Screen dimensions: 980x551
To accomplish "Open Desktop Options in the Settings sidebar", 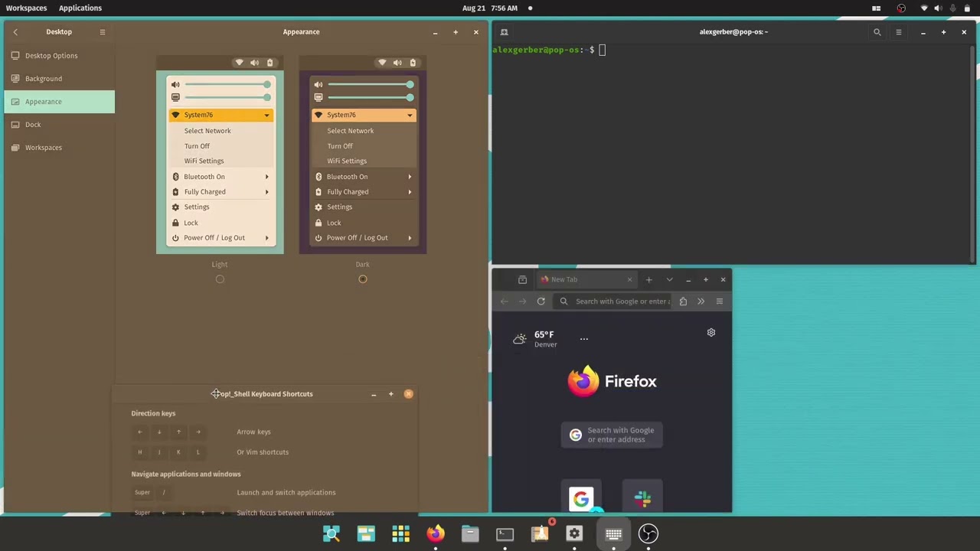I will 51,55.
